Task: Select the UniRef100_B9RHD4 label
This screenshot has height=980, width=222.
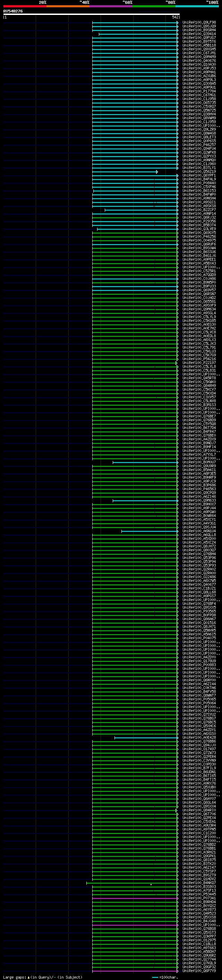Action: pyautogui.click(x=199, y=902)
